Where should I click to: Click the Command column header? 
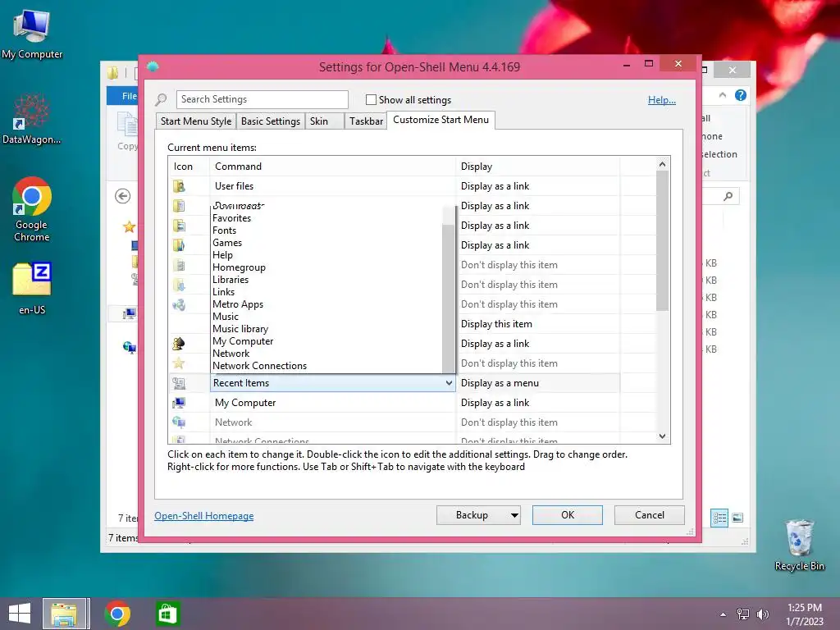point(332,167)
